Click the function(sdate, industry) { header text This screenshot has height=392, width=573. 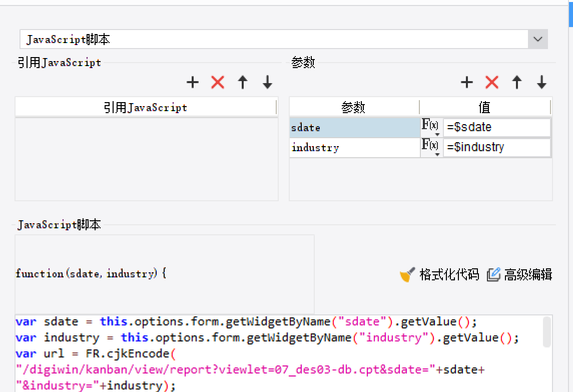click(x=91, y=273)
